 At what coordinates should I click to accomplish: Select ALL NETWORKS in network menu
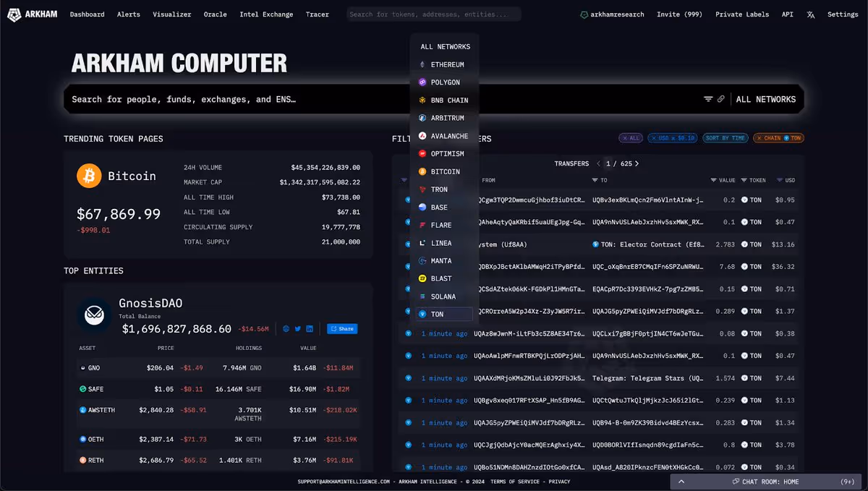click(445, 46)
